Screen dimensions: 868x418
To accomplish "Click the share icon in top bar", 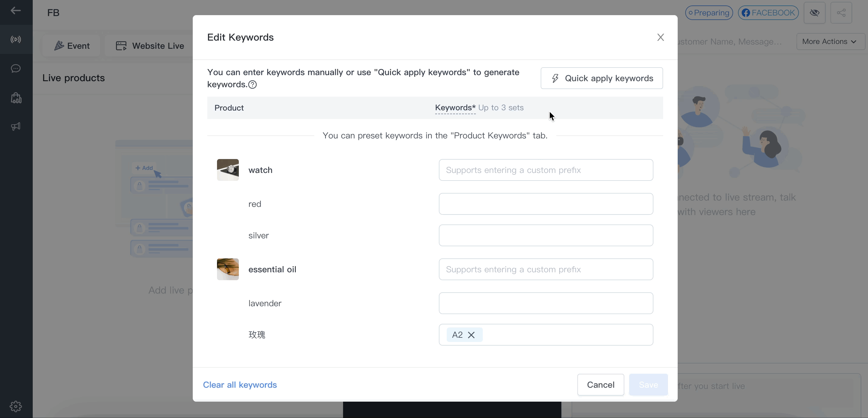I will [x=841, y=13].
